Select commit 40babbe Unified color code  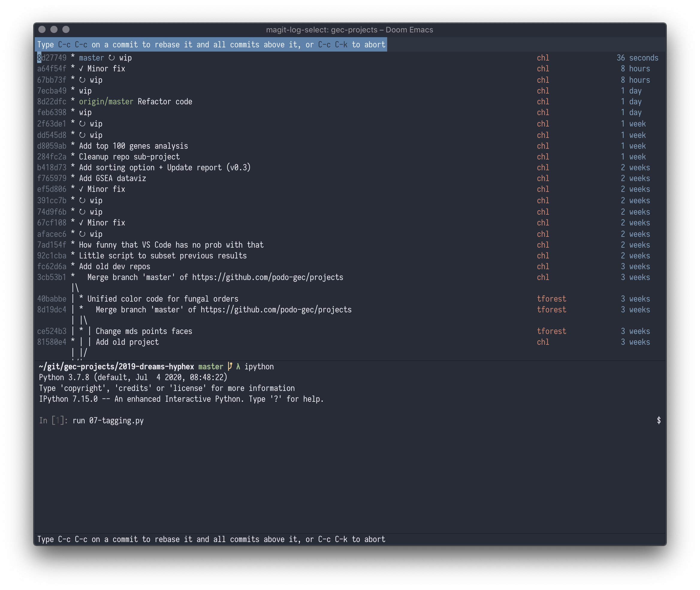pos(163,299)
